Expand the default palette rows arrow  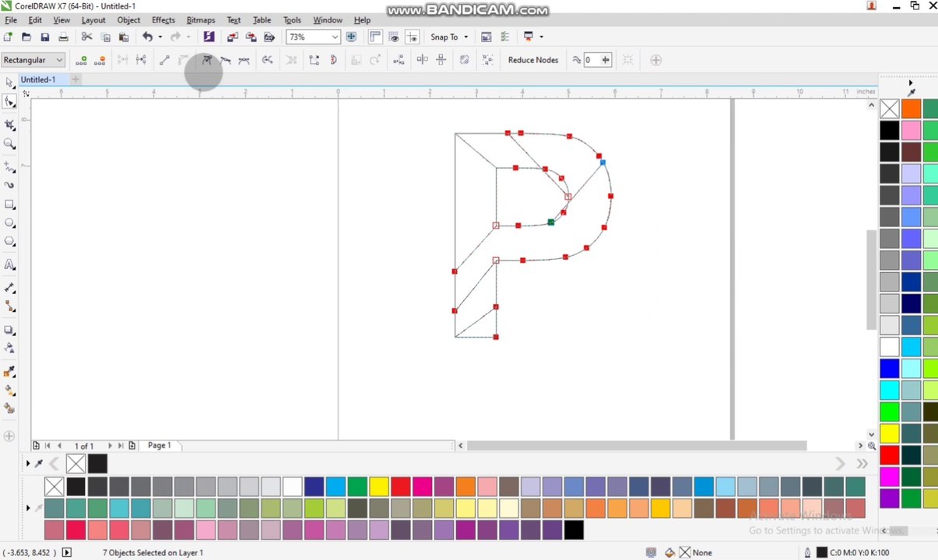click(28, 509)
